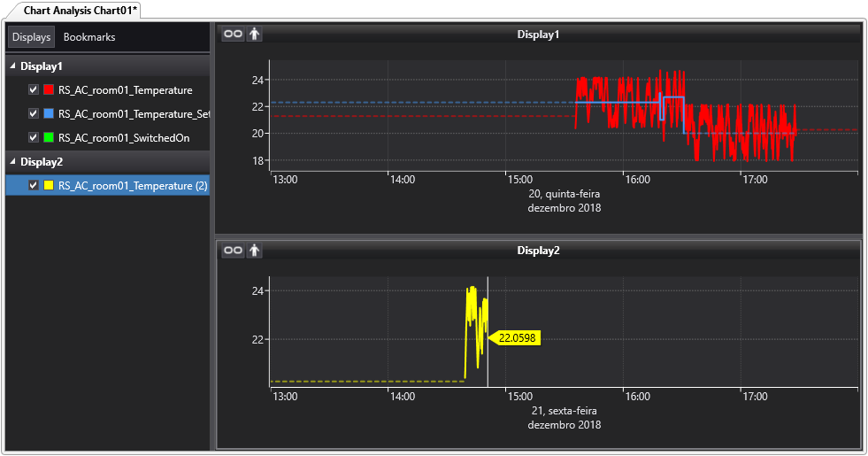
Task: Click the green swatch for SwitchedOn
Action: [x=49, y=137]
